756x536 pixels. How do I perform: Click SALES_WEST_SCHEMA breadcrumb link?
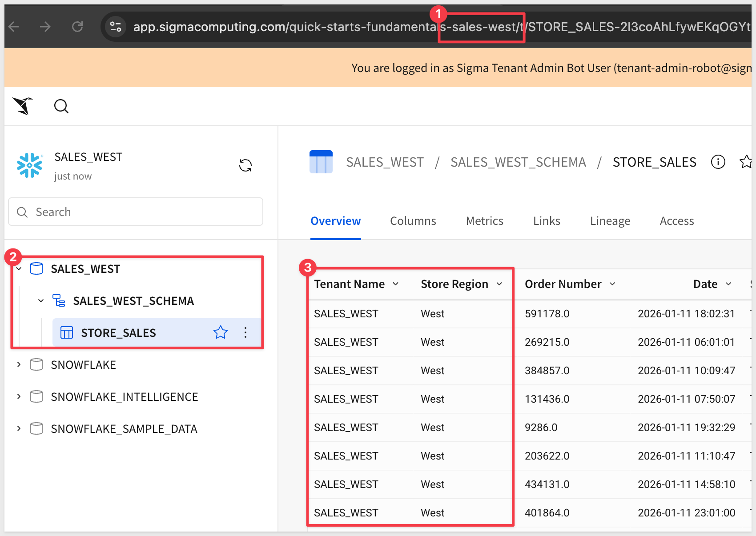pos(518,162)
